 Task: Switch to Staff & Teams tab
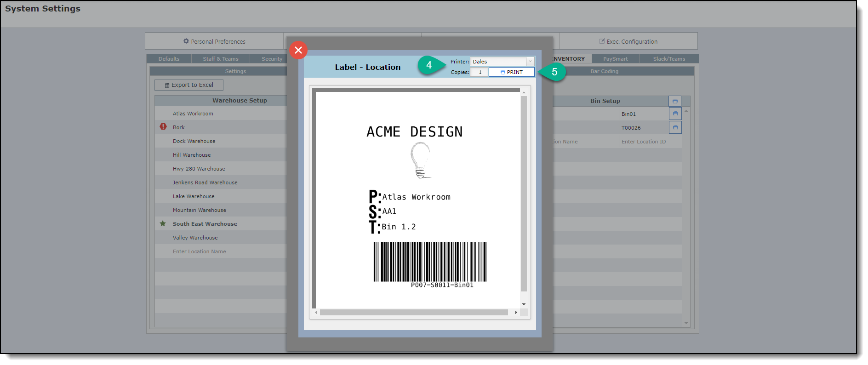221,59
